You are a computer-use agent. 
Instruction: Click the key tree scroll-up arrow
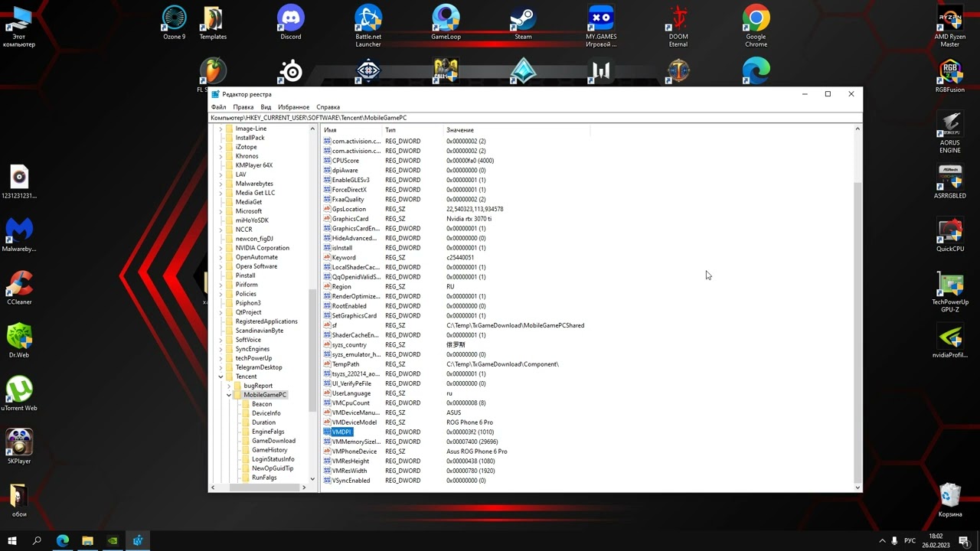coord(312,129)
